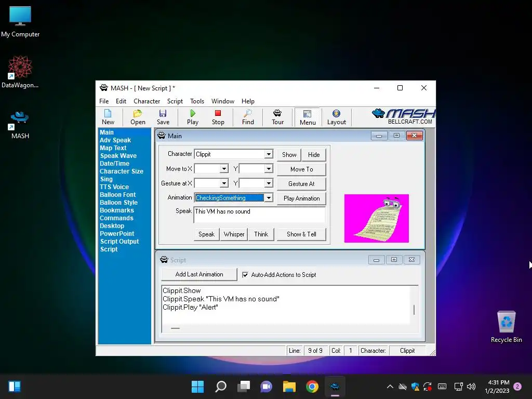
Task: Expand the Gesture at Y dropdown
Action: click(x=269, y=183)
